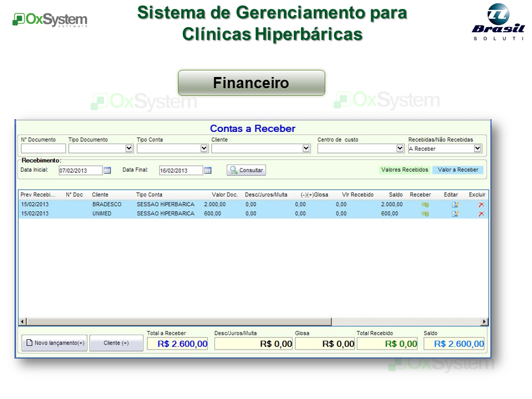Screen dimensions: 532x399
Task: Click the Cliente (+) button
Action: click(x=116, y=343)
